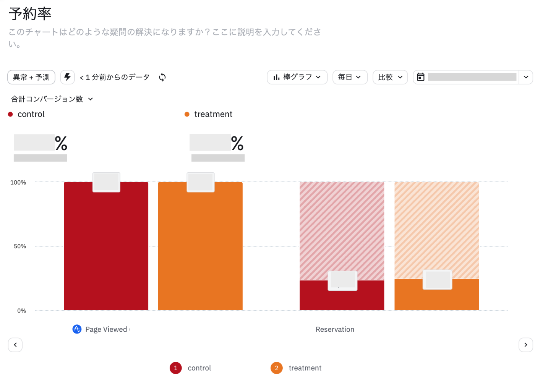Click the numbered 2 treatment badge

[x=276, y=368]
